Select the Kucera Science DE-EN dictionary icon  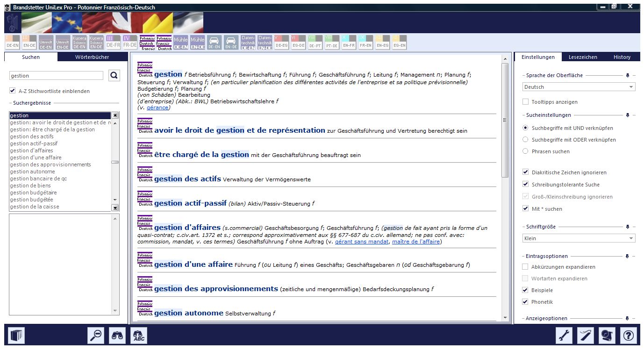[79, 43]
